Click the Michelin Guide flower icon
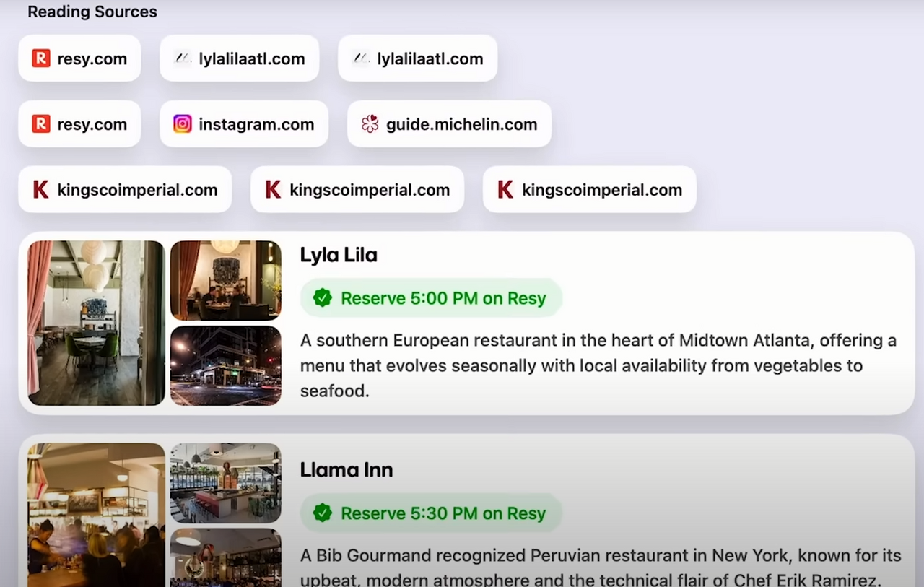 (x=370, y=124)
